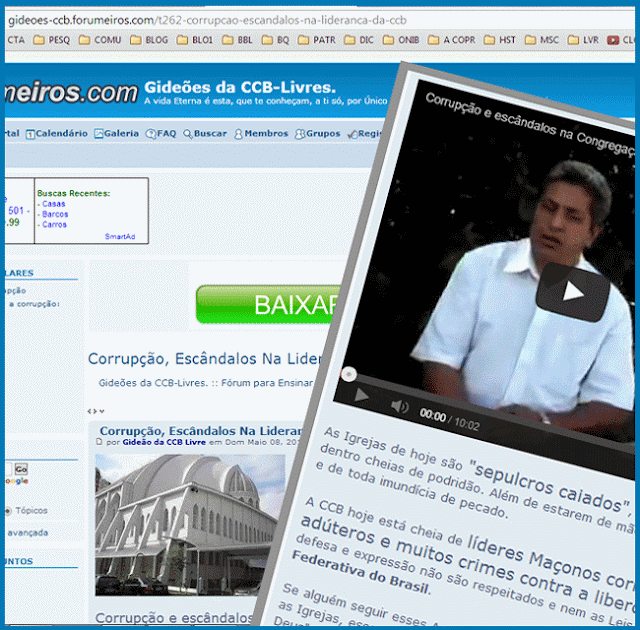This screenshot has width=640, height=630.
Task: Click the Casas recent search link
Action: [x=53, y=204]
